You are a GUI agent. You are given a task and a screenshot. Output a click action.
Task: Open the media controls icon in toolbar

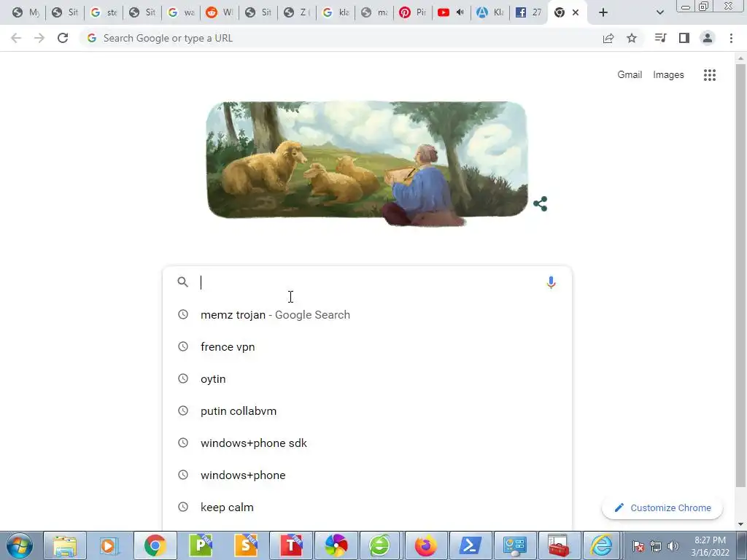pos(660,38)
